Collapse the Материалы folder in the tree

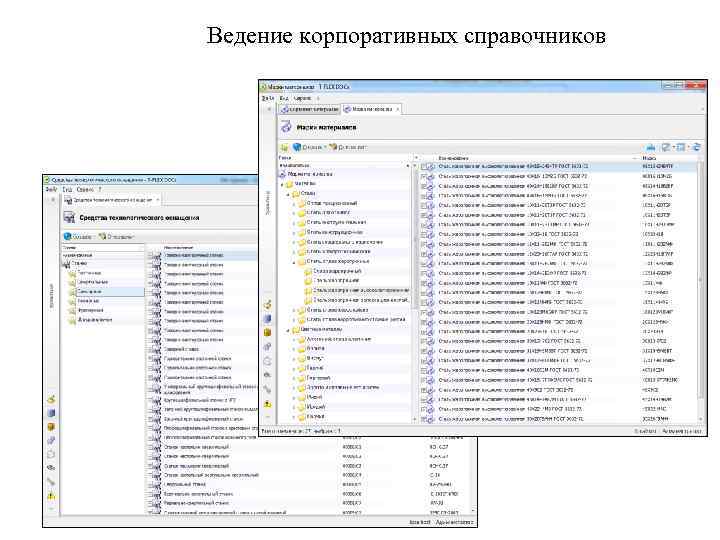pyautogui.click(x=282, y=184)
